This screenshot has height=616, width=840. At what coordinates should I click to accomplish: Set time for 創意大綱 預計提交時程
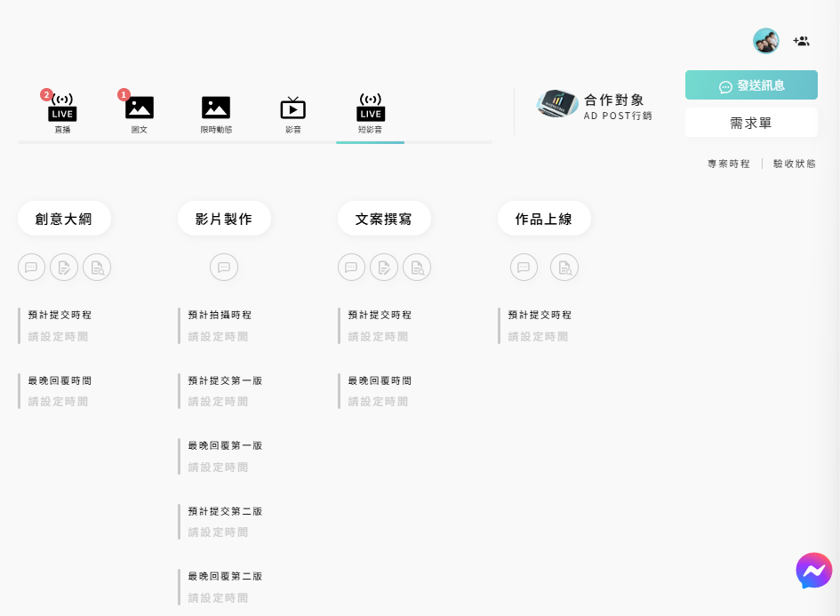pyautogui.click(x=58, y=337)
